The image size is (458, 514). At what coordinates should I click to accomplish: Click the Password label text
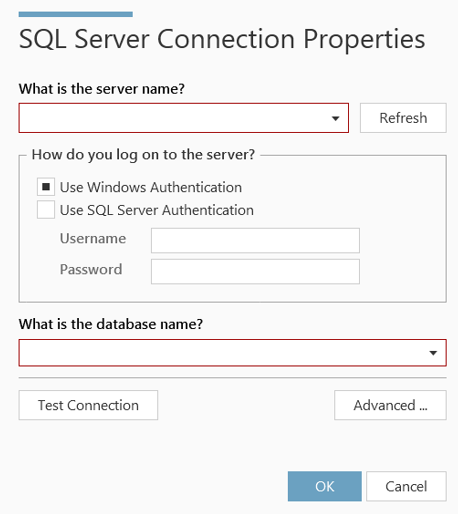click(x=91, y=269)
